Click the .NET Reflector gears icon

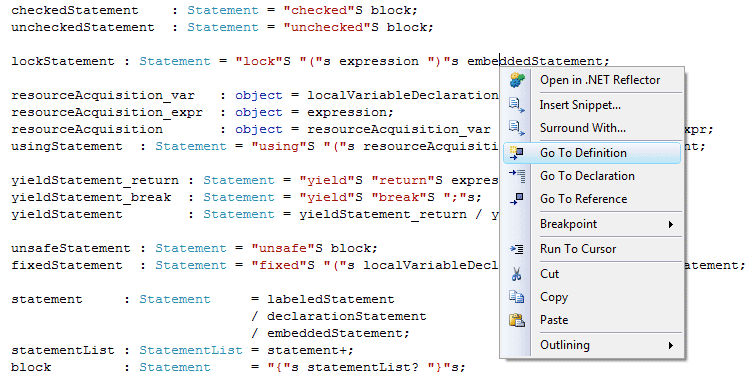517,80
